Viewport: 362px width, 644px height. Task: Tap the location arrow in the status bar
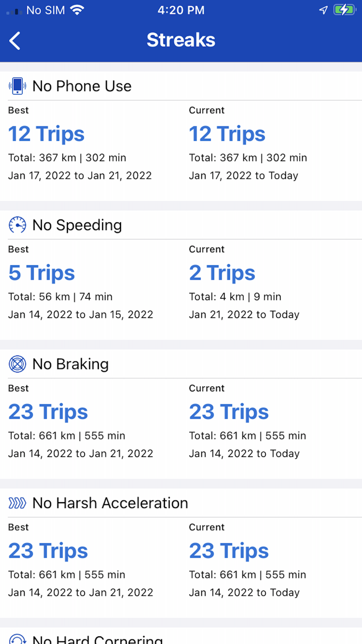[x=323, y=9]
